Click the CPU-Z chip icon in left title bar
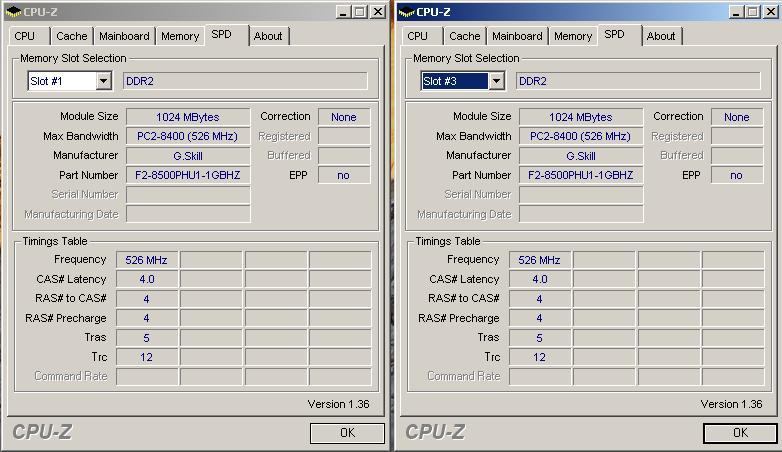This screenshot has width=782, height=452. 13,11
